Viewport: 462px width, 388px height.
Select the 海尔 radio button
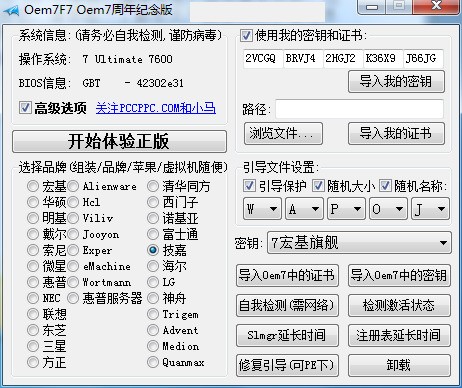click(x=153, y=266)
